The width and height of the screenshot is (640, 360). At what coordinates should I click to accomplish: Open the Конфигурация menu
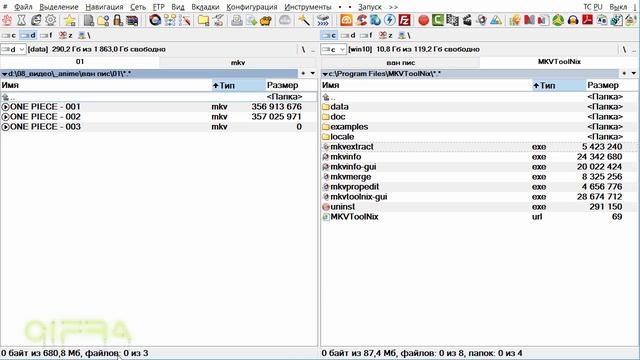coord(252,7)
